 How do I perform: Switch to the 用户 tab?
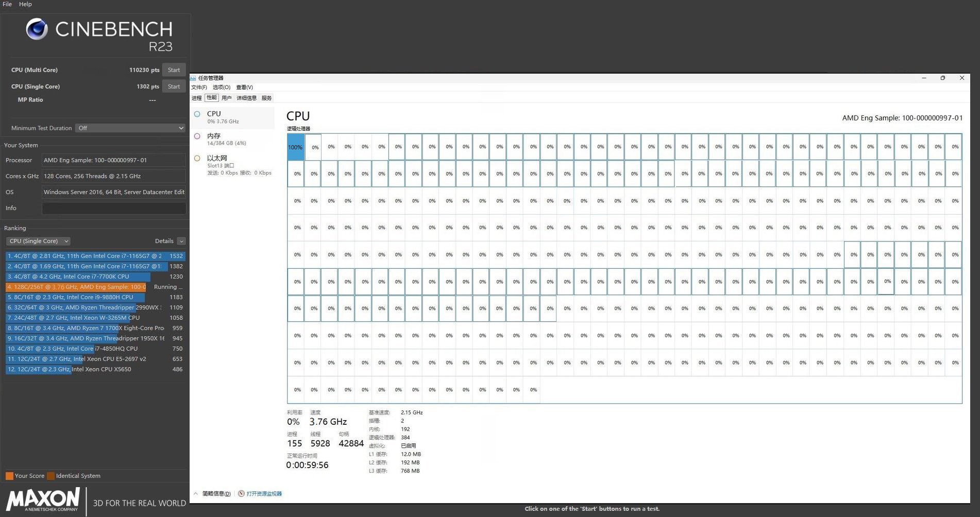[x=227, y=98]
